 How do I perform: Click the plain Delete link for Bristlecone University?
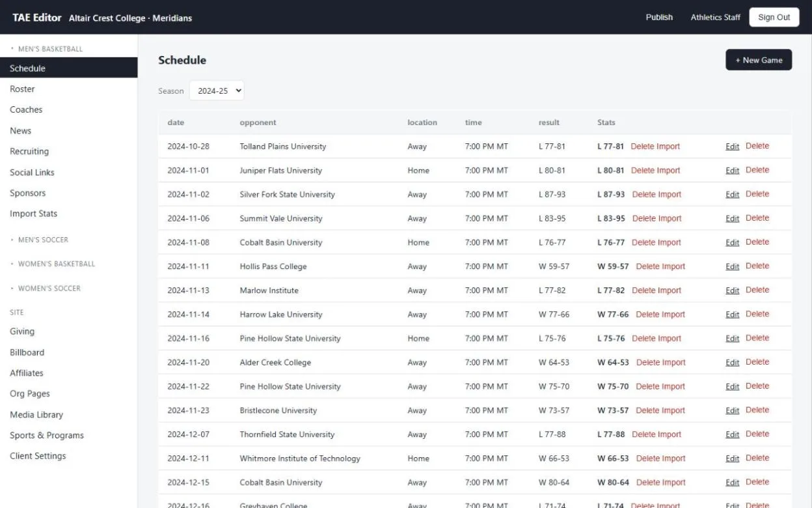click(757, 410)
